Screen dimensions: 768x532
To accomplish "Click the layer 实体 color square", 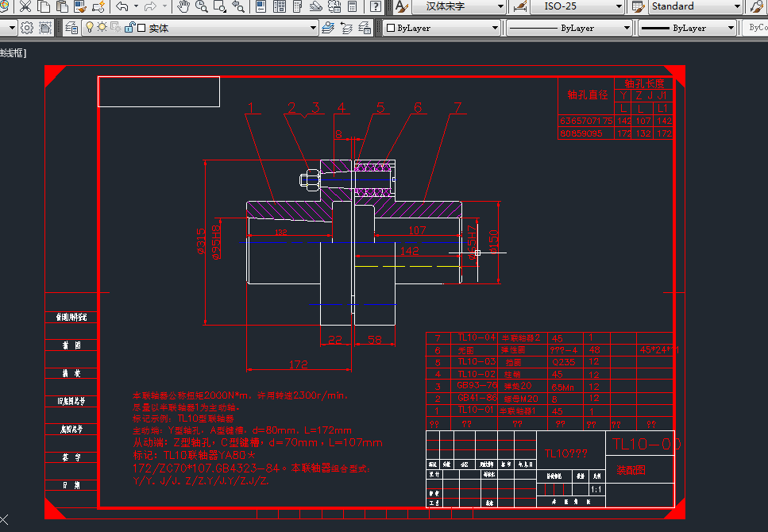I will (141, 28).
